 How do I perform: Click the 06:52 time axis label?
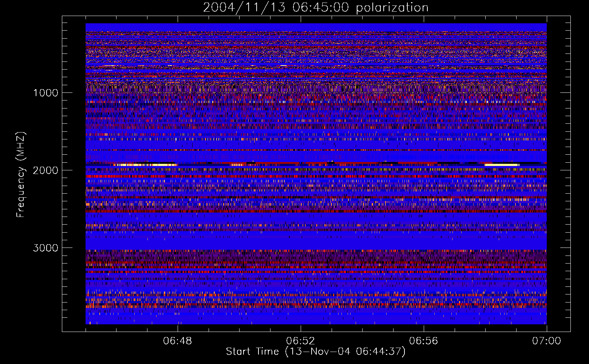[301, 341]
